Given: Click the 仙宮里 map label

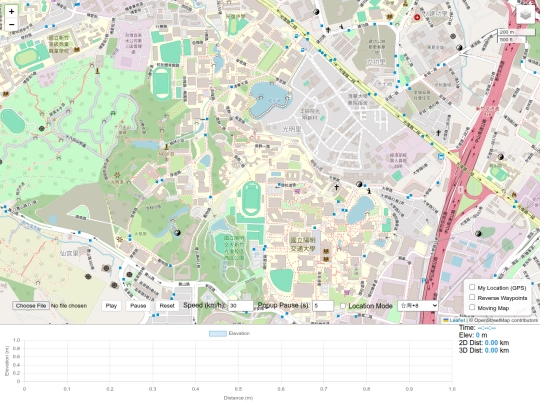Looking at the screenshot, I should pyautogui.click(x=69, y=253).
